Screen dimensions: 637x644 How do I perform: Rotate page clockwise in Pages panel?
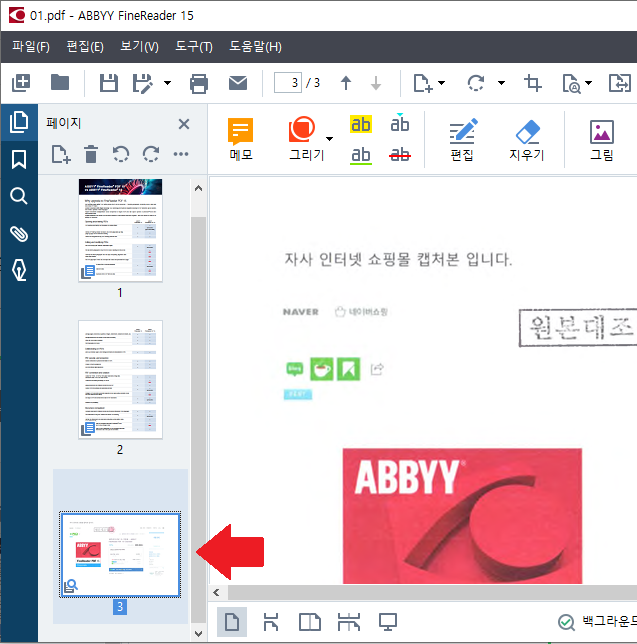(x=151, y=154)
